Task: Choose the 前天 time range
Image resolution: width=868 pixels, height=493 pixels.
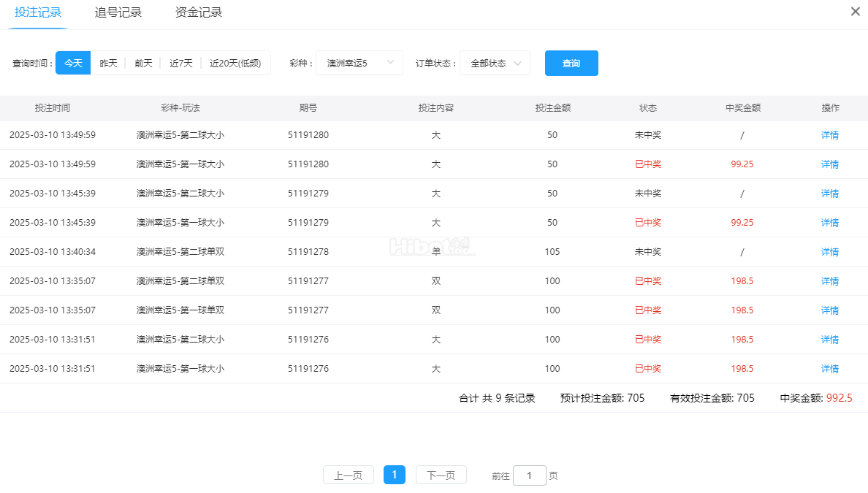Action: click(x=143, y=64)
